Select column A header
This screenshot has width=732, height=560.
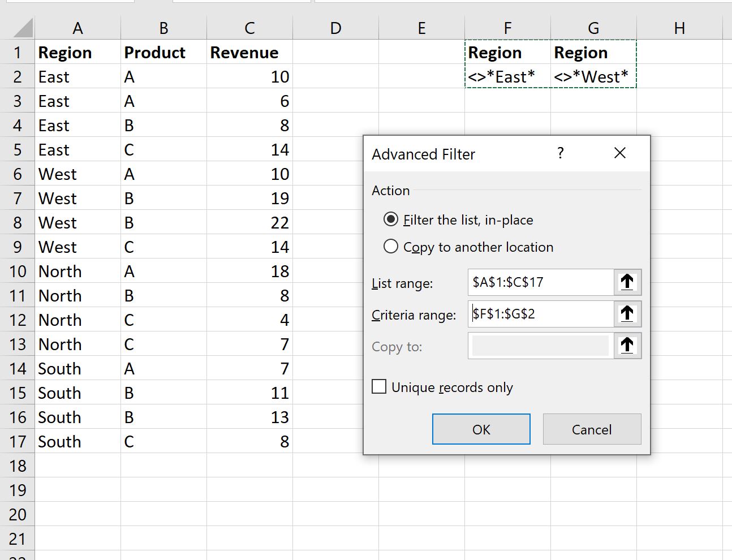coord(77,27)
